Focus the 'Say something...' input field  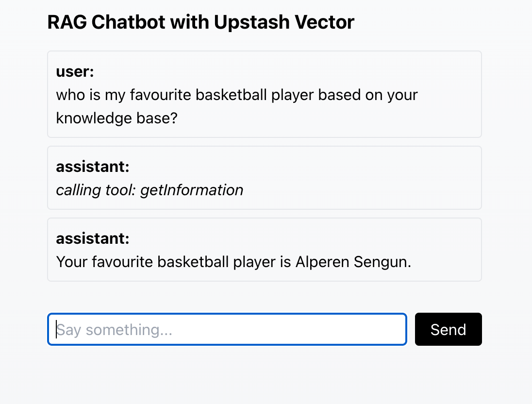click(x=227, y=329)
